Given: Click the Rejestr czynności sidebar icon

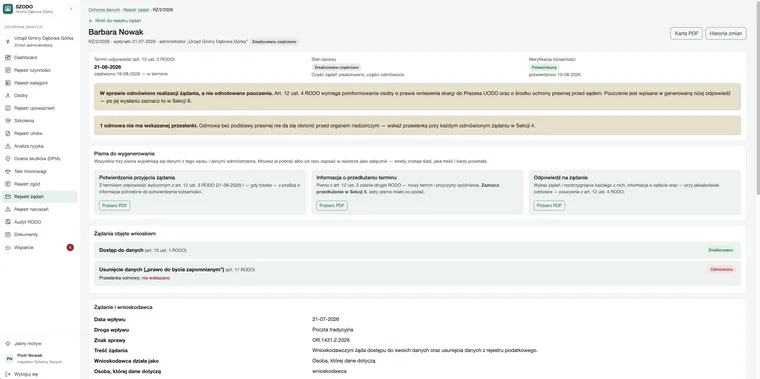Looking at the screenshot, I should (8, 70).
